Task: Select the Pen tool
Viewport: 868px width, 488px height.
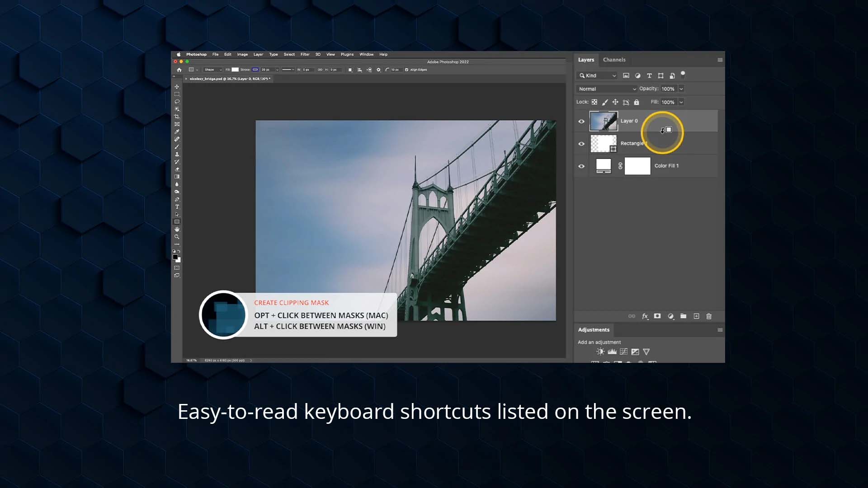Action: point(177,199)
